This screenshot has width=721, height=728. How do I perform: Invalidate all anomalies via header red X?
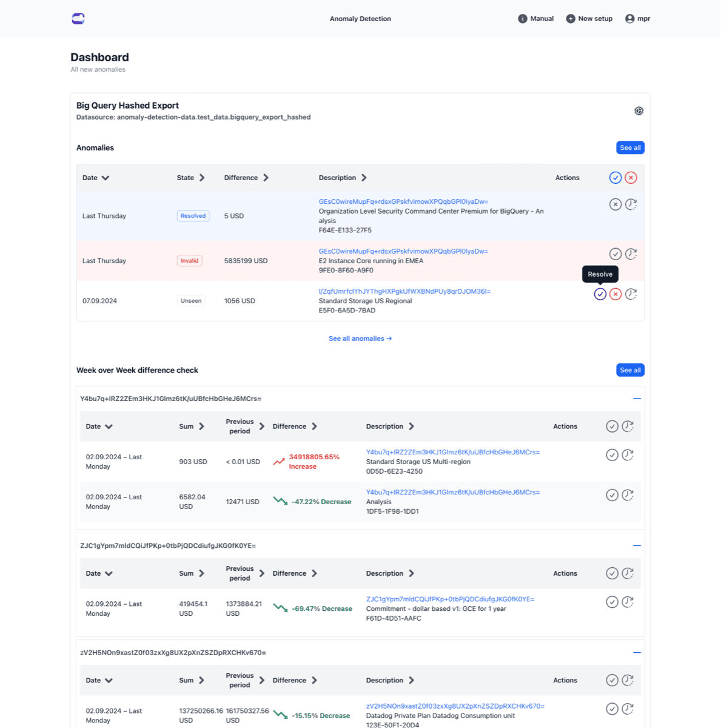point(631,178)
